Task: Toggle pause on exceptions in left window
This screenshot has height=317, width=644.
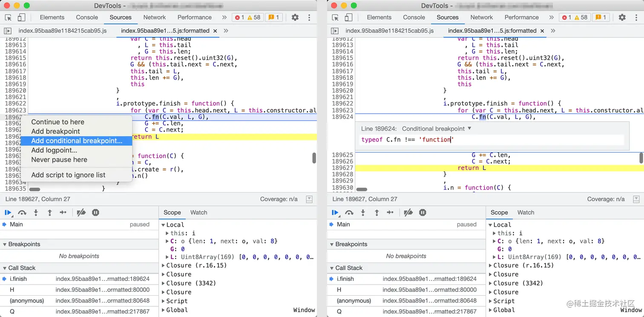Action: 95,212
